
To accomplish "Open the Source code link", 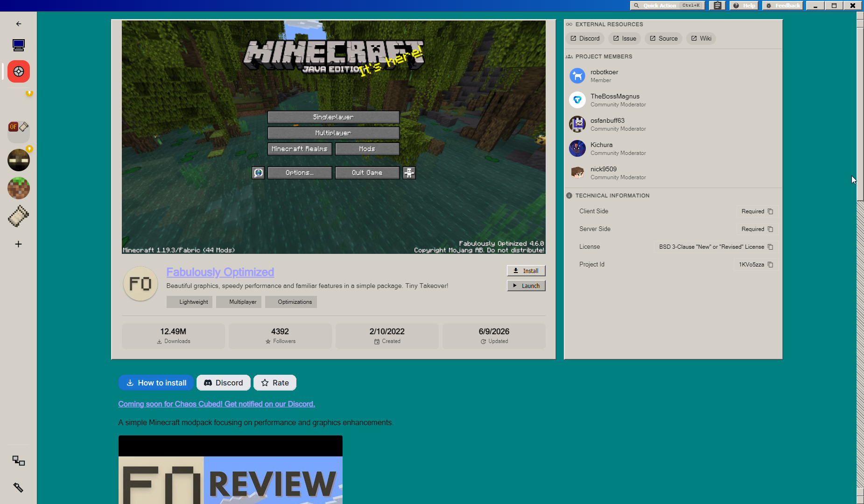I will point(663,38).
